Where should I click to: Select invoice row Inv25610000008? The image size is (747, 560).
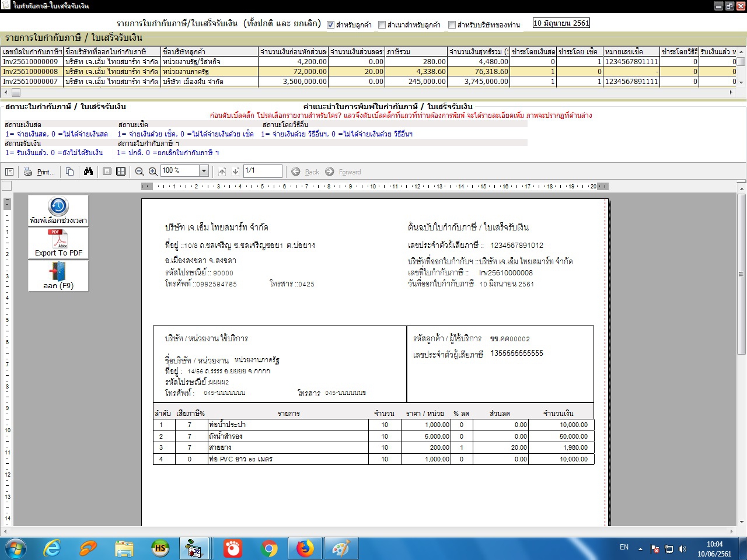[x=369, y=72]
